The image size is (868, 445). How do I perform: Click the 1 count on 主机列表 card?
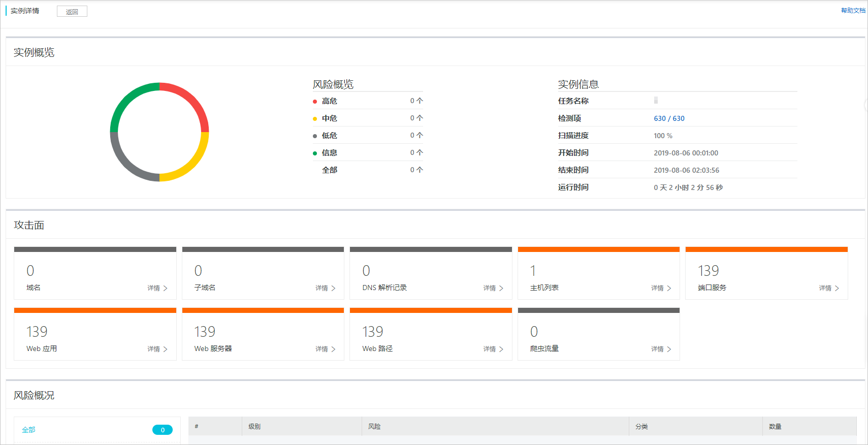tap(533, 271)
